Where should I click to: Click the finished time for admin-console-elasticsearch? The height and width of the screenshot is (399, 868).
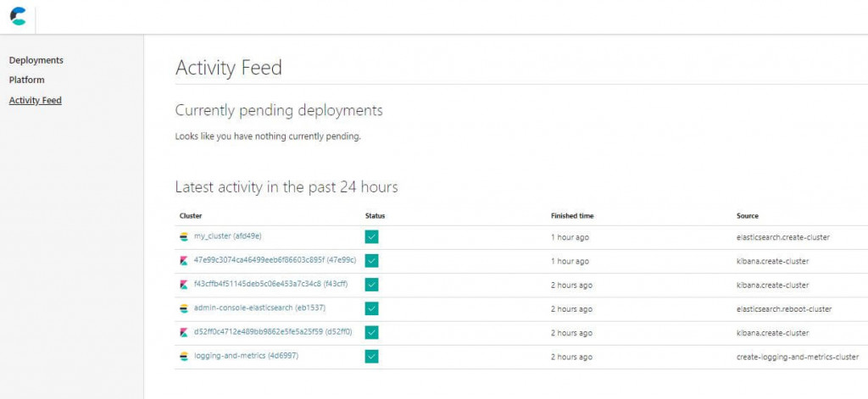(571, 309)
